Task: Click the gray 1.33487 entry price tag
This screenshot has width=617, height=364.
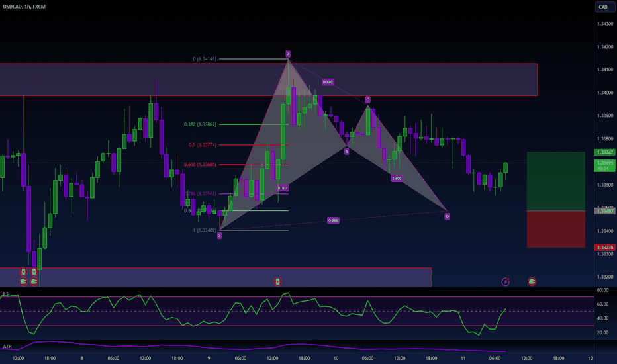Action: [605, 211]
